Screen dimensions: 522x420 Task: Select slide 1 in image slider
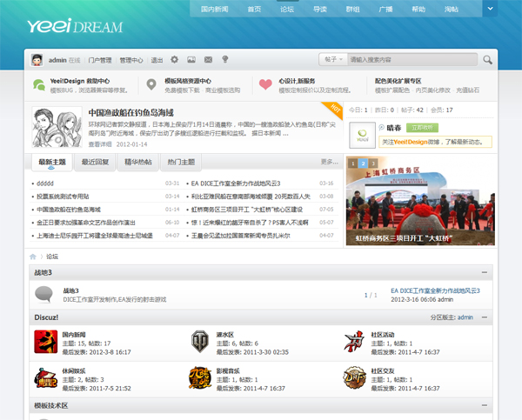click(x=352, y=163)
